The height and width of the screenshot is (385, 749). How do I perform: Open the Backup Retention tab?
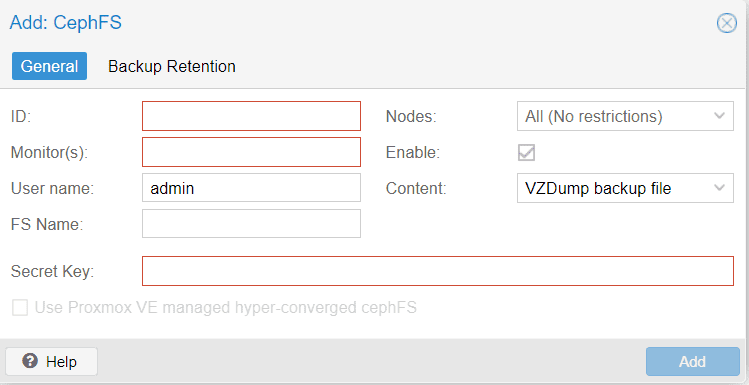coord(172,66)
